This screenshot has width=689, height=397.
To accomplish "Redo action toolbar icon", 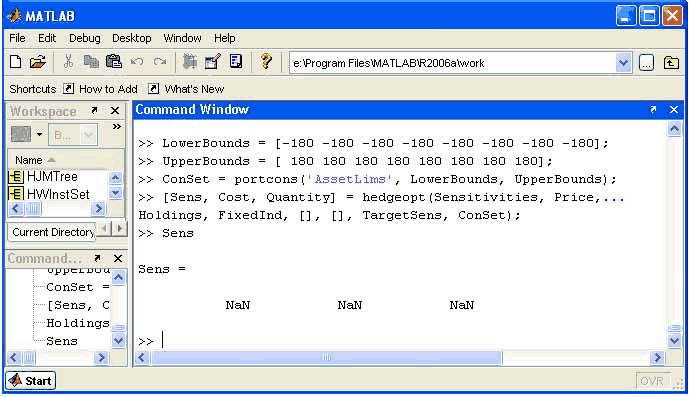I will 160,62.
